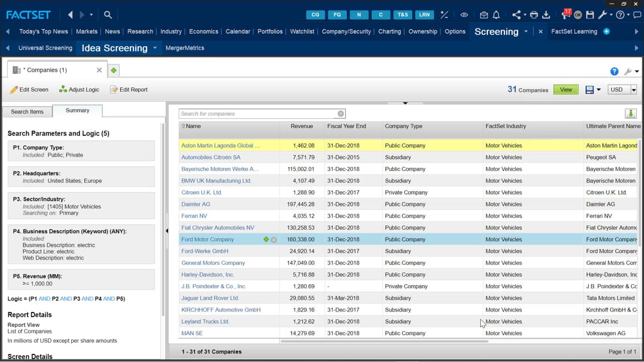This screenshot has width=644, height=362.
Task: Add a new screen tab with green plus
Action: pyautogui.click(x=114, y=70)
